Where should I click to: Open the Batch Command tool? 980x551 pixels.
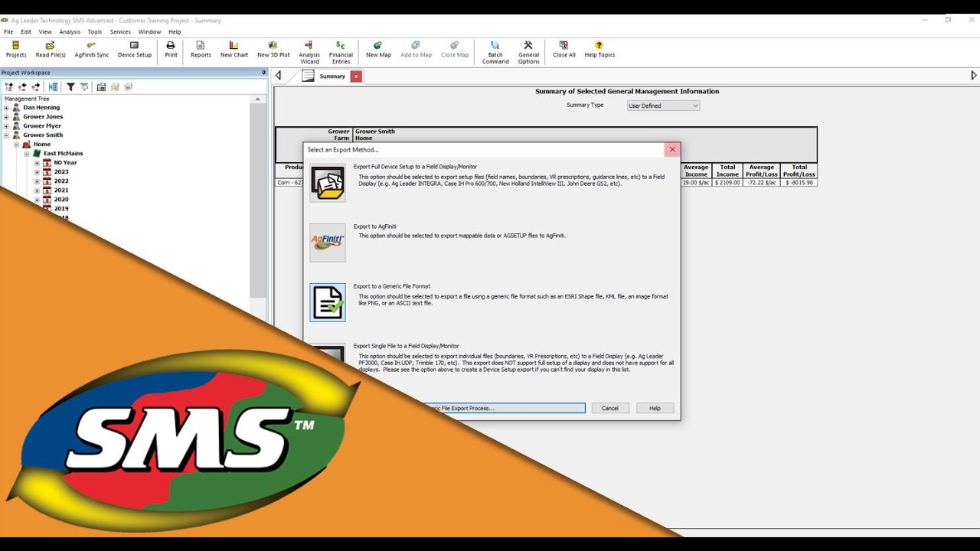click(495, 53)
